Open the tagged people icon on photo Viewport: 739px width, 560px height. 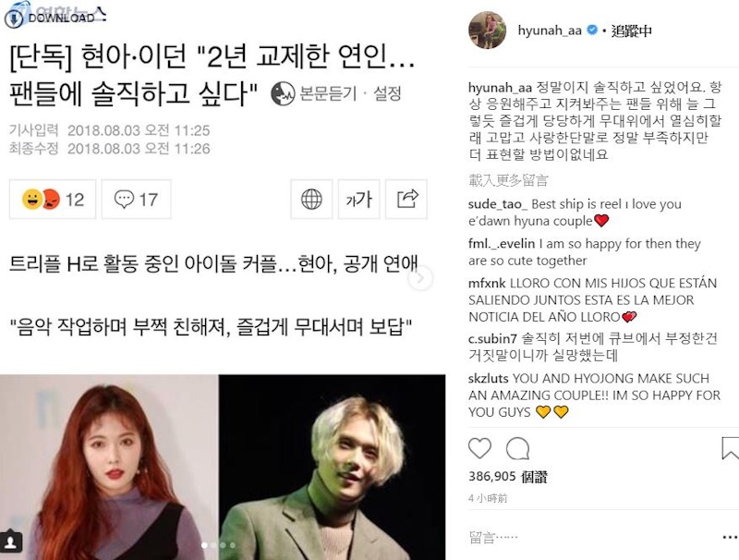click(x=10, y=542)
